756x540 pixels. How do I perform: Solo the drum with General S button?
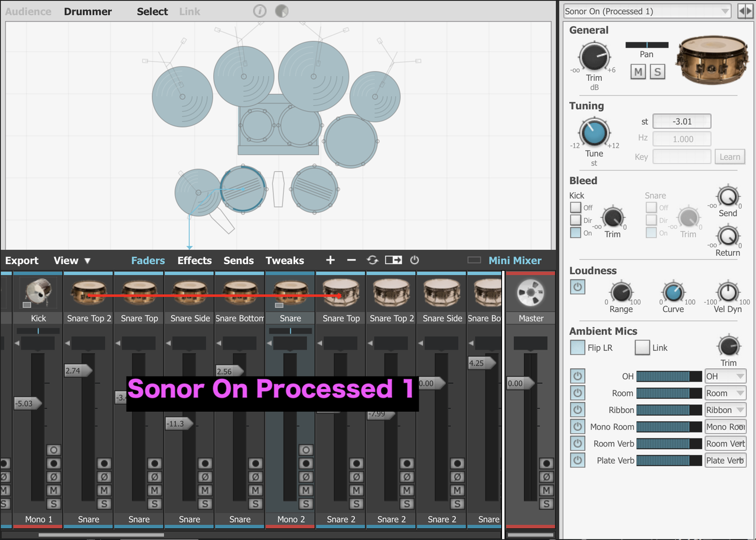coord(657,72)
